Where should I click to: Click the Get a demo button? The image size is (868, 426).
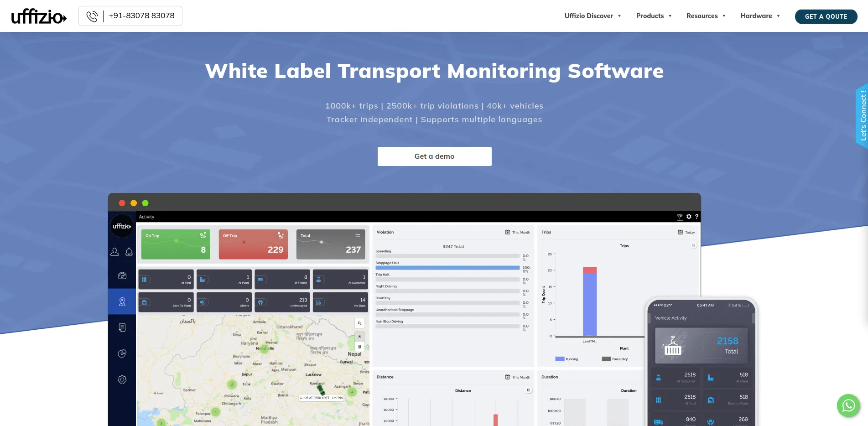[434, 156]
